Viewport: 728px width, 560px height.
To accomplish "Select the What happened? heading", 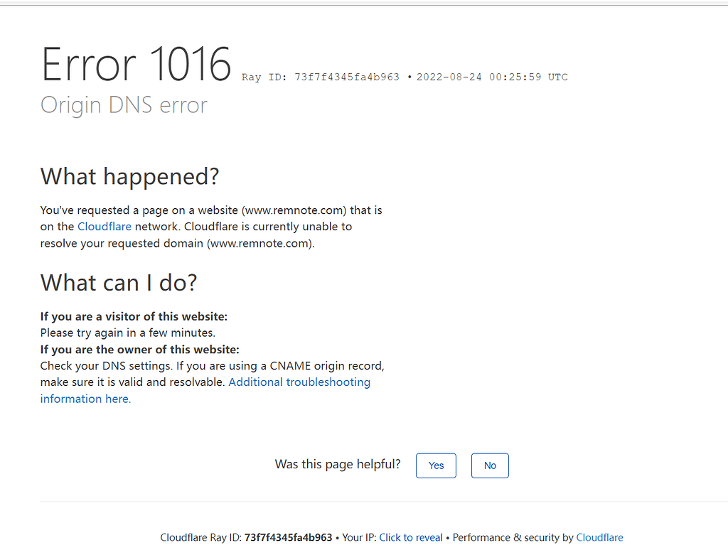I will pyautogui.click(x=129, y=176).
